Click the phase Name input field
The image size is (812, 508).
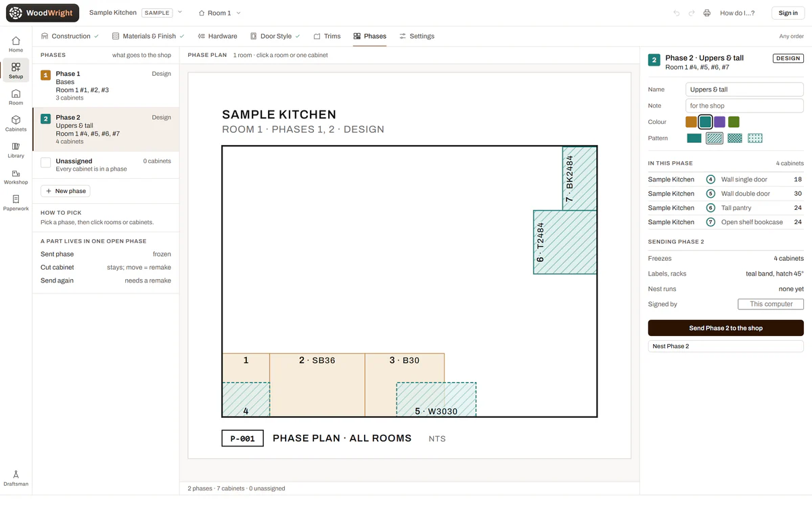pos(744,89)
